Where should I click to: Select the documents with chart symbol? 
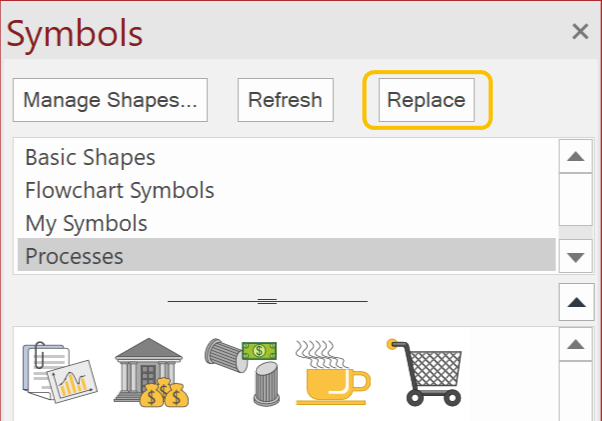[x=60, y=372]
